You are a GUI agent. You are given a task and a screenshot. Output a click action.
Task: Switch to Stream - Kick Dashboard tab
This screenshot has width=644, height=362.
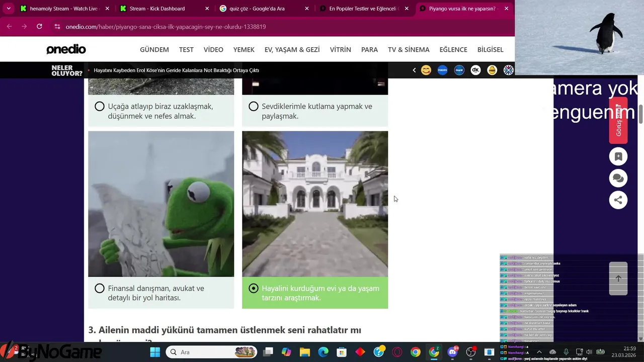pos(165,9)
